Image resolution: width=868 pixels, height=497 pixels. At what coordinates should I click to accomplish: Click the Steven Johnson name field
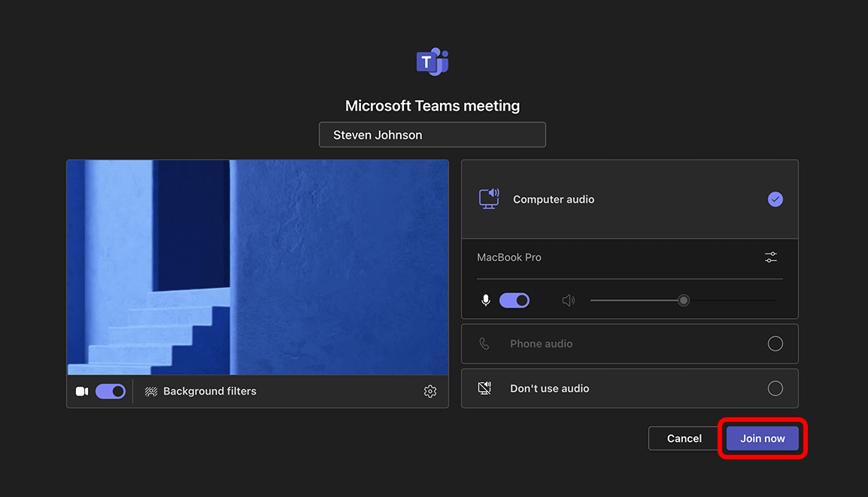click(432, 135)
